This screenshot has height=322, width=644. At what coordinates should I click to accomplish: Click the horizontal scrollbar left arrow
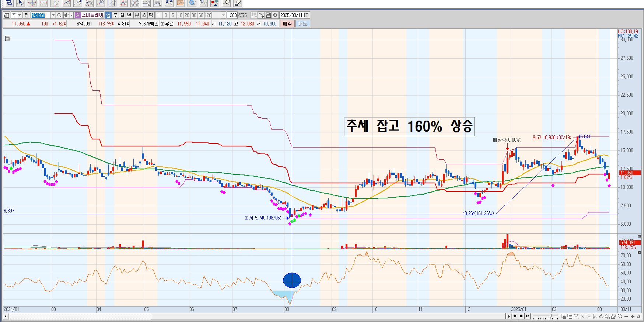pyautogui.click(x=6, y=316)
